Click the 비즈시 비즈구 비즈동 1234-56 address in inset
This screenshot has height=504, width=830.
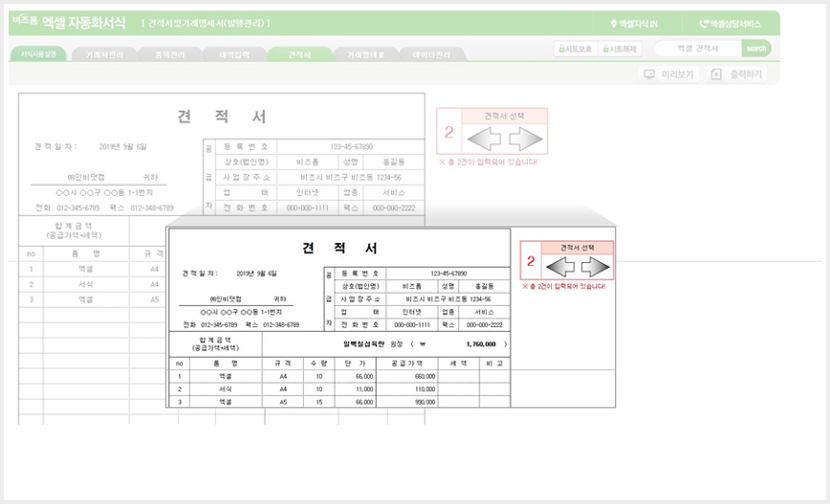[x=448, y=299]
